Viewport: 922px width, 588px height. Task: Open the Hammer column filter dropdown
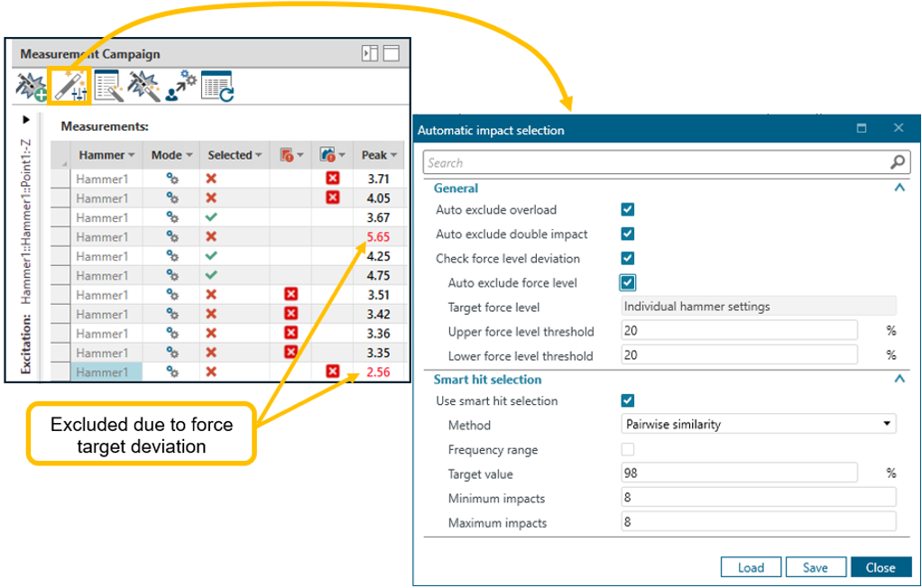(x=132, y=155)
